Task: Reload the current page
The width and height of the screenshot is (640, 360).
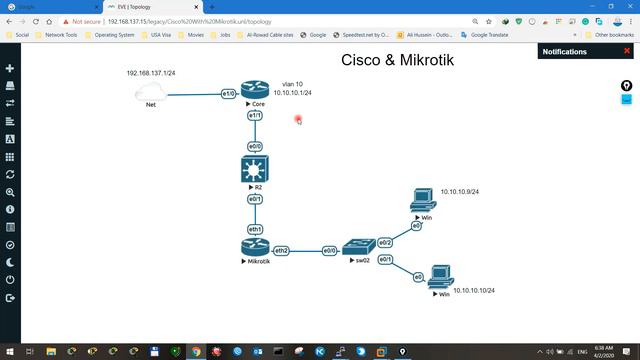Action: pyautogui.click(x=36, y=22)
